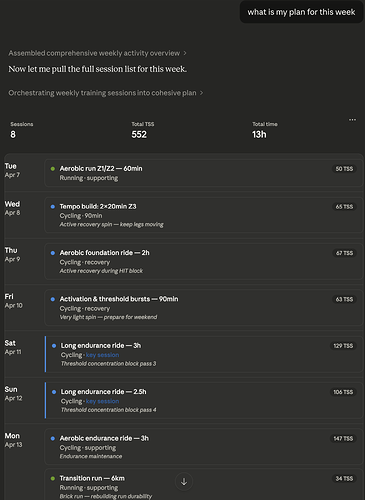The height and width of the screenshot is (500, 365).
Task: Open Aerobic endurance ride 3h session
Action: [x=204, y=447]
